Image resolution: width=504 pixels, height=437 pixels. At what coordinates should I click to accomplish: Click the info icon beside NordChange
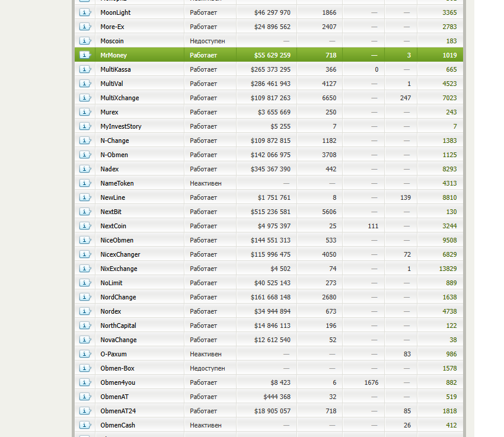click(x=85, y=297)
